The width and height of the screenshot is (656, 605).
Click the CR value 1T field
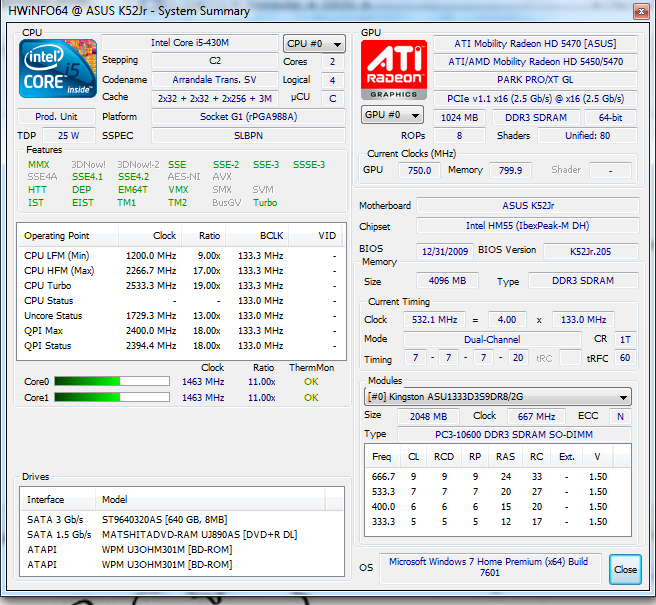click(x=625, y=339)
